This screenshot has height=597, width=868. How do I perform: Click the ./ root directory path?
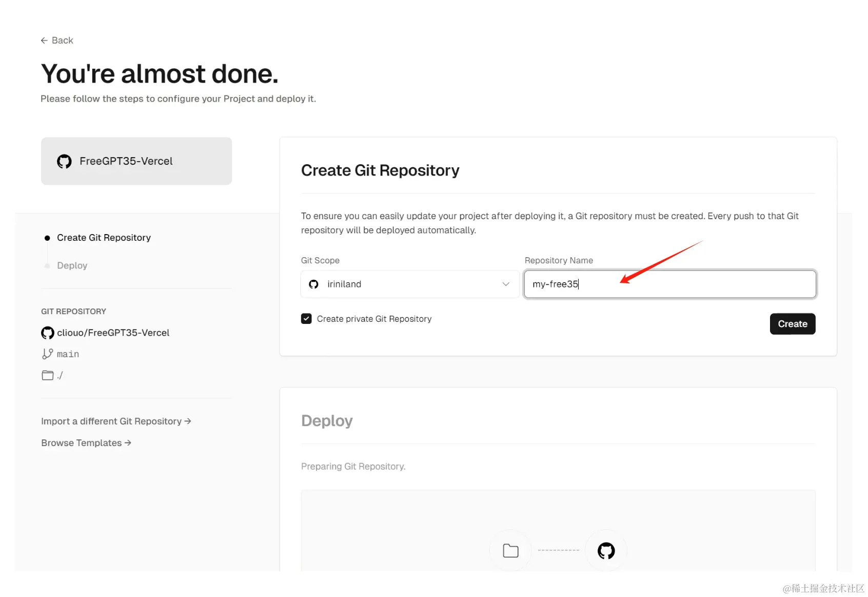[x=60, y=375]
